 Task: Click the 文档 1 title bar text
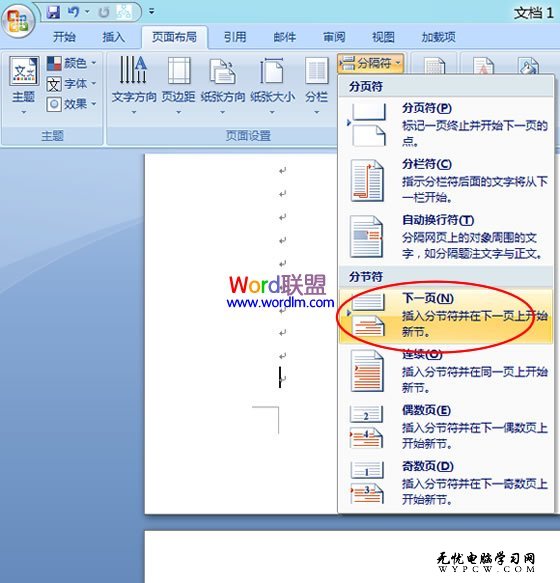[534, 13]
